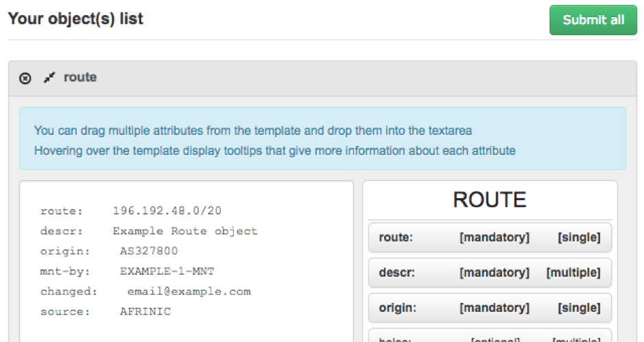Select the route: mandatory single template attribute

pyautogui.click(x=490, y=237)
